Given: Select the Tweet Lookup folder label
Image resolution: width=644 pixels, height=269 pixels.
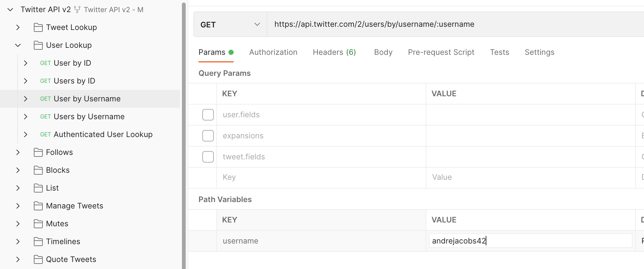Looking at the screenshot, I should [71, 27].
